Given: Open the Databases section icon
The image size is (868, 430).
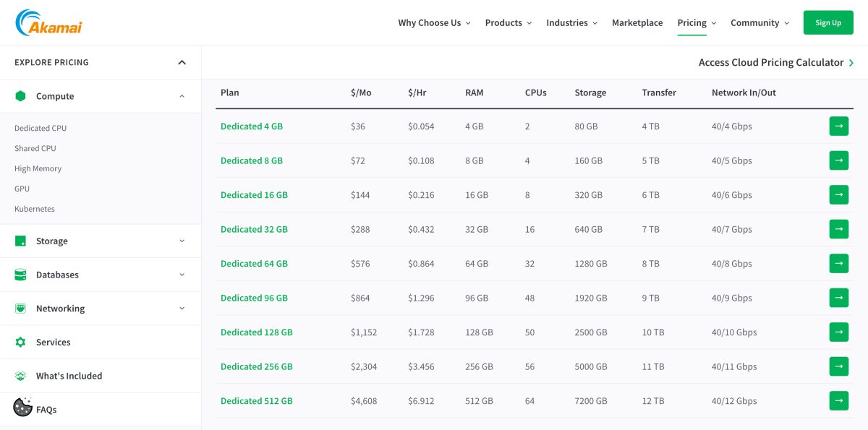Looking at the screenshot, I should click(x=20, y=275).
